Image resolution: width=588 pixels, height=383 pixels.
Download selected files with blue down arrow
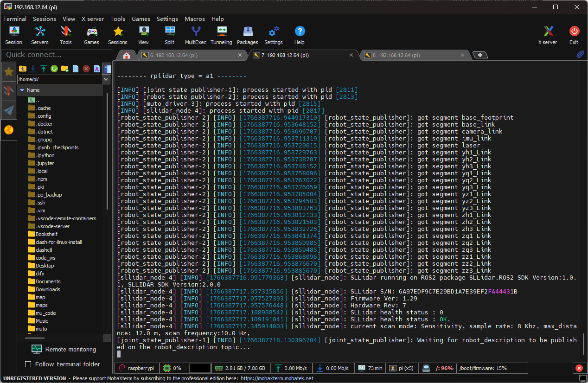(x=33, y=69)
